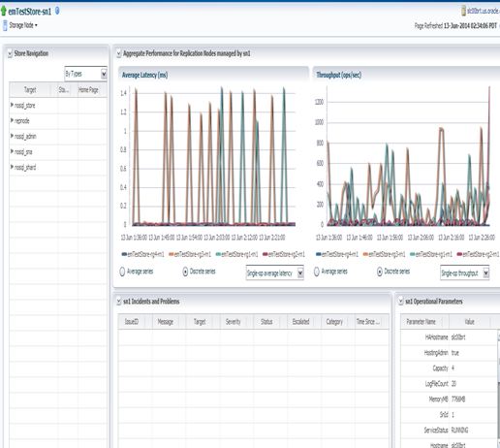Click the info icon beside emTestStore-sn1

57,11
